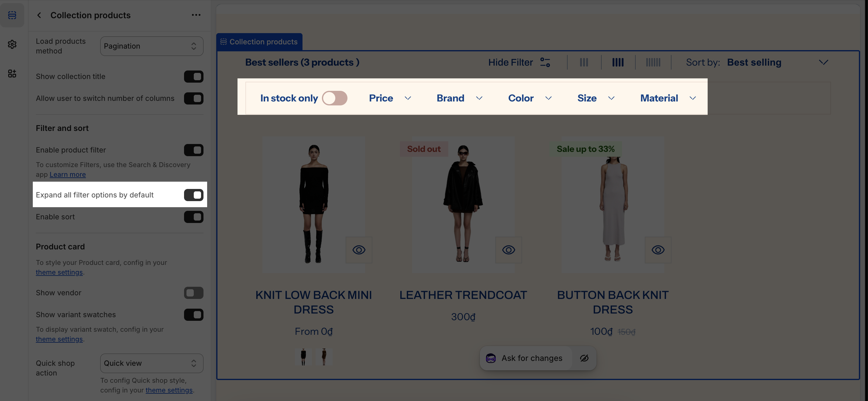The width and height of the screenshot is (868, 401).
Task: Open Load products method Pagination dropdown
Action: [x=152, y=46]
